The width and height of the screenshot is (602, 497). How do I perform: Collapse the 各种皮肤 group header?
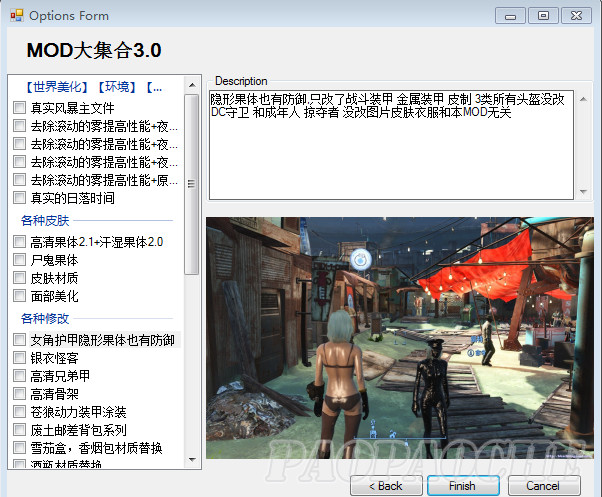click(45, 221)
